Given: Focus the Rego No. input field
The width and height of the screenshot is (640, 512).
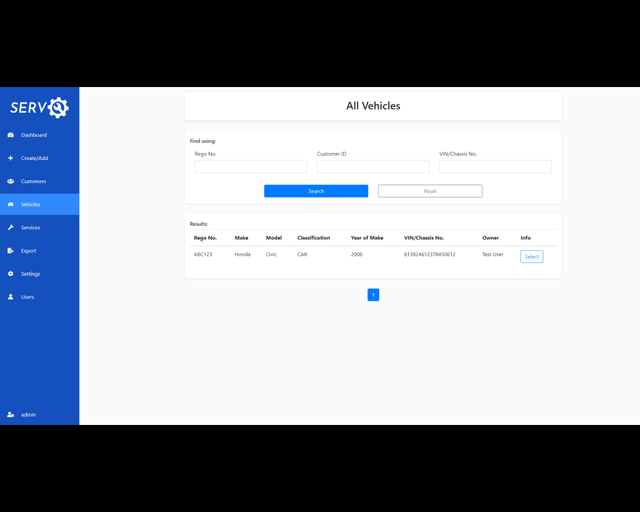Looking at the screenshot, I should [x=250, y=167].
